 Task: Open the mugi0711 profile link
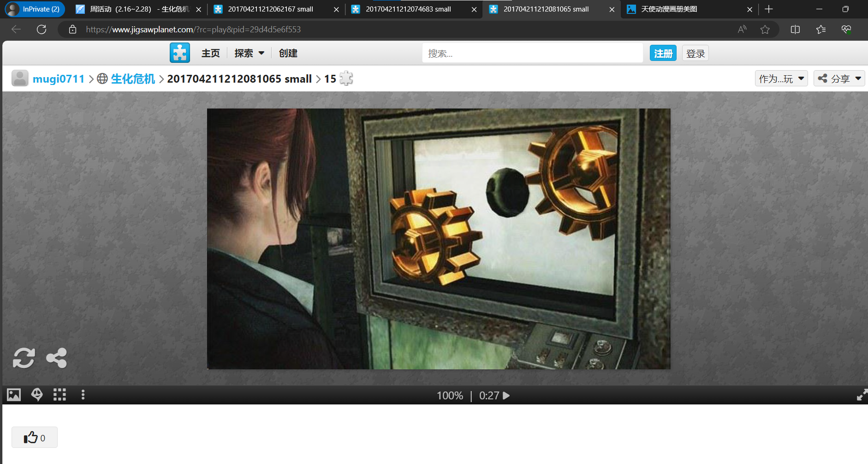coord(59,78)
